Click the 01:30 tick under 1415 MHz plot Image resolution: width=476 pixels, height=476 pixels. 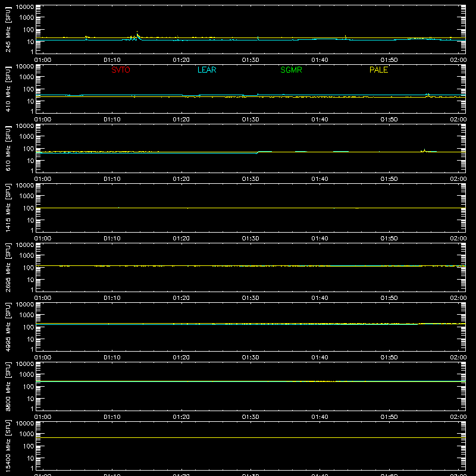(x=250, y=239)
